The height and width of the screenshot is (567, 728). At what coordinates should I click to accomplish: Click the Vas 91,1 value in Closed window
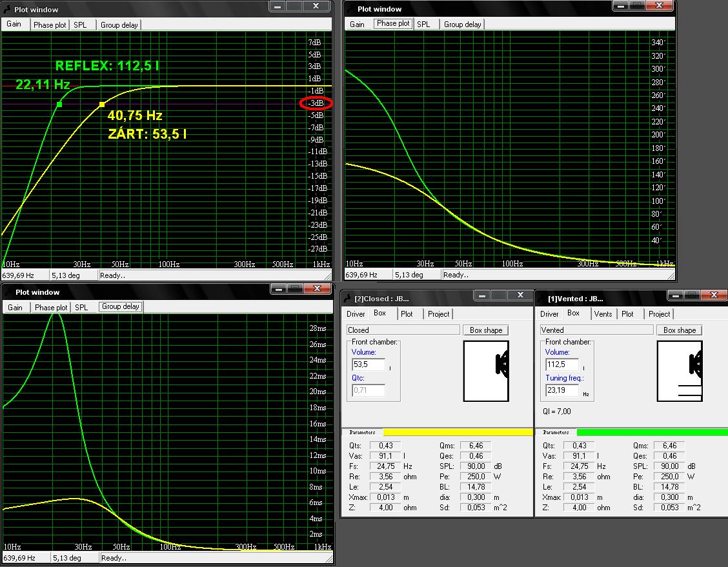coord(385,456)
